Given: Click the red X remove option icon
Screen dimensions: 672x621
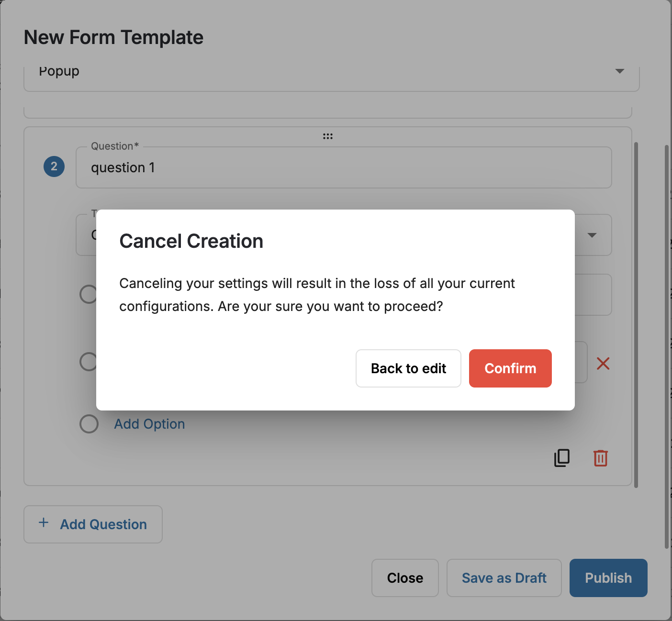Looking at the screenshot, I should point(603,364).
